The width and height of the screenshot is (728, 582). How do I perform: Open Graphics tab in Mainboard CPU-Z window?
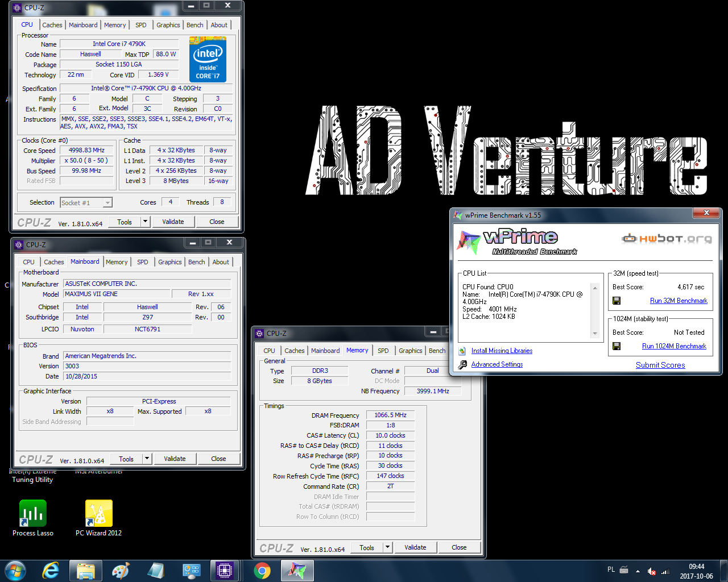pos(170,262)
